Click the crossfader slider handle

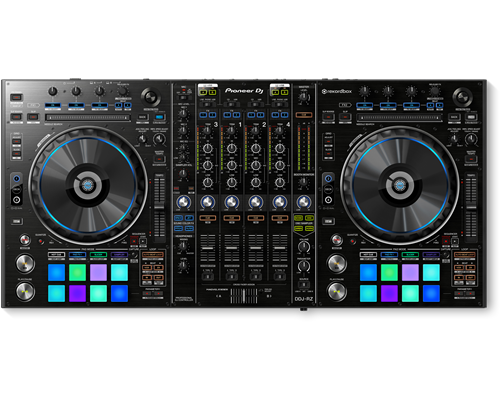[244, 296]
